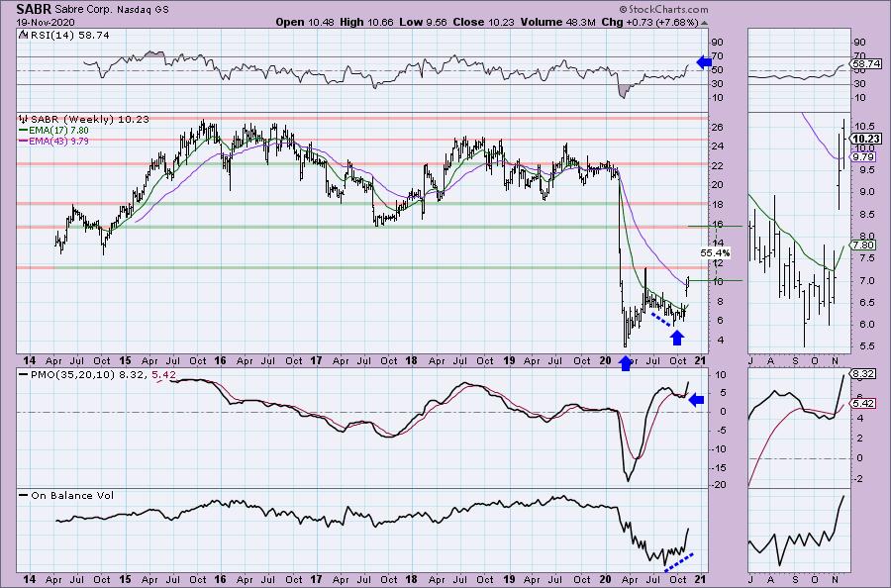Click the EMA(43) legend entry
Image resolution: width=891 pixels, height=588 pixels.
tap(59, 141)
